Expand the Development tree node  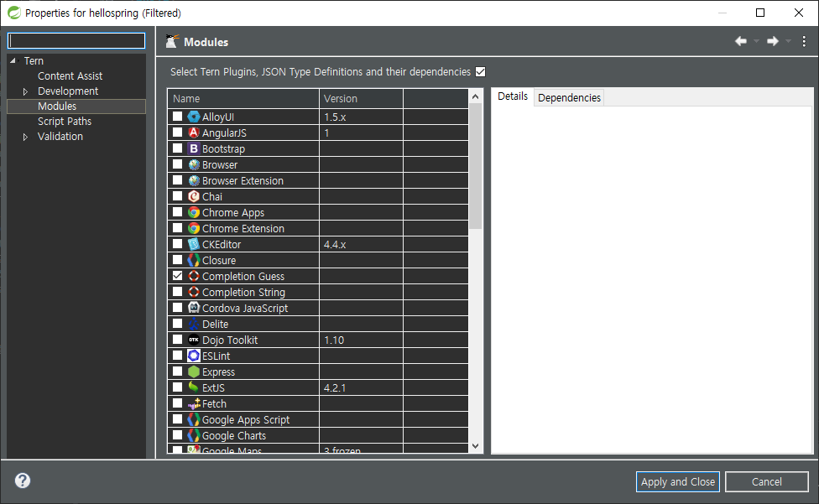(x=25, y=91)
